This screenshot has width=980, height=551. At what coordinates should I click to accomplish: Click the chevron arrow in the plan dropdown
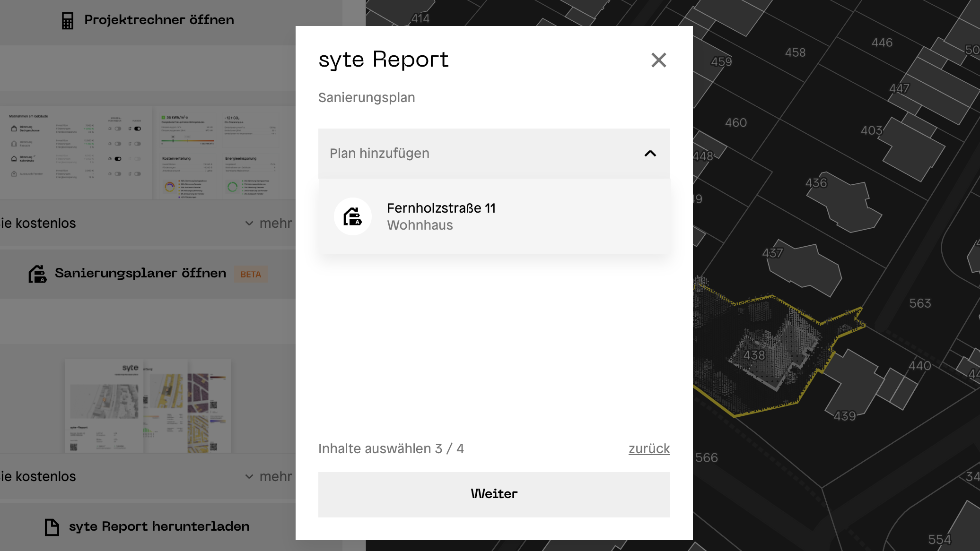point(650,153)
